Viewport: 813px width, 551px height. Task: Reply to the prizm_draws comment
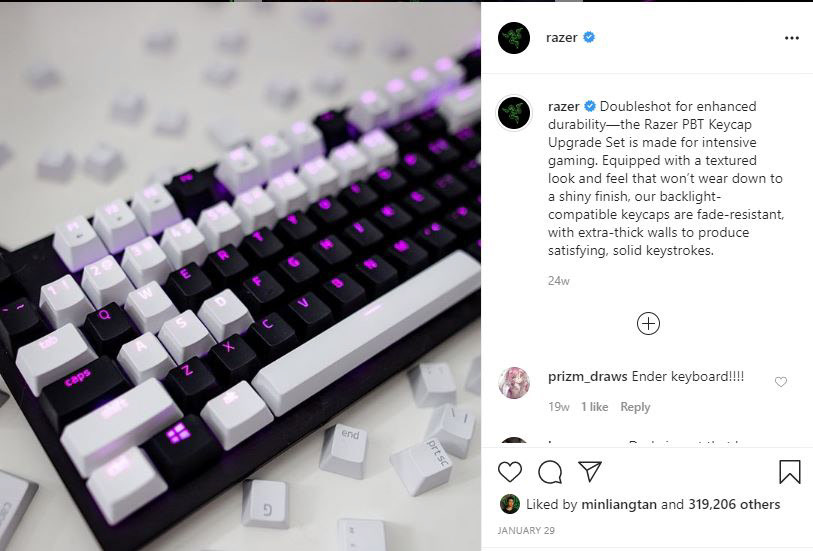(x=635, y=407)
